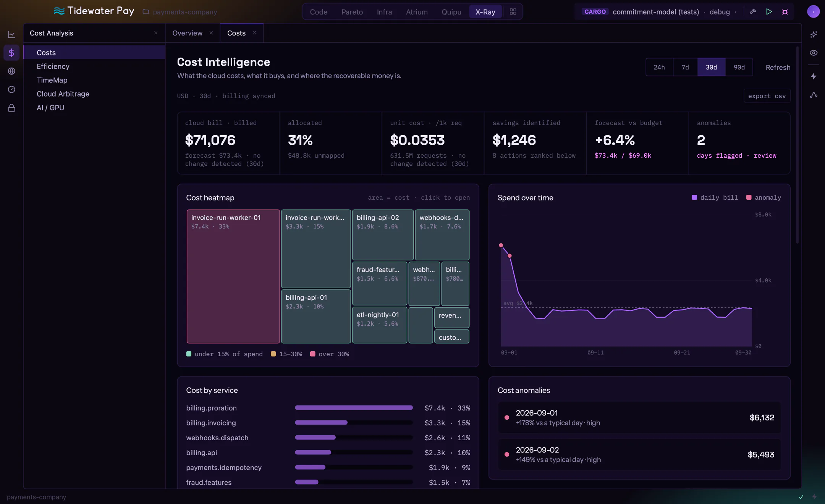
Task: Click the first anomaly point on spend chart
Action: coord(501,245)
